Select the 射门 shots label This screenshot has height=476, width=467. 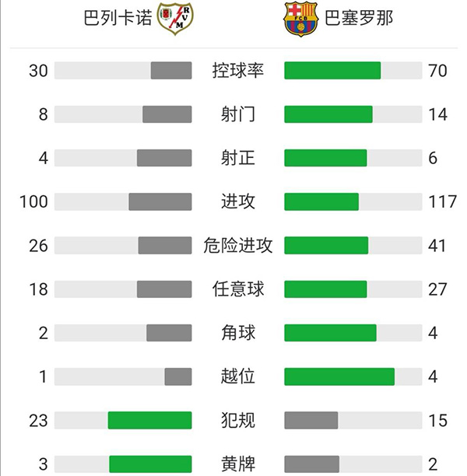237,114
